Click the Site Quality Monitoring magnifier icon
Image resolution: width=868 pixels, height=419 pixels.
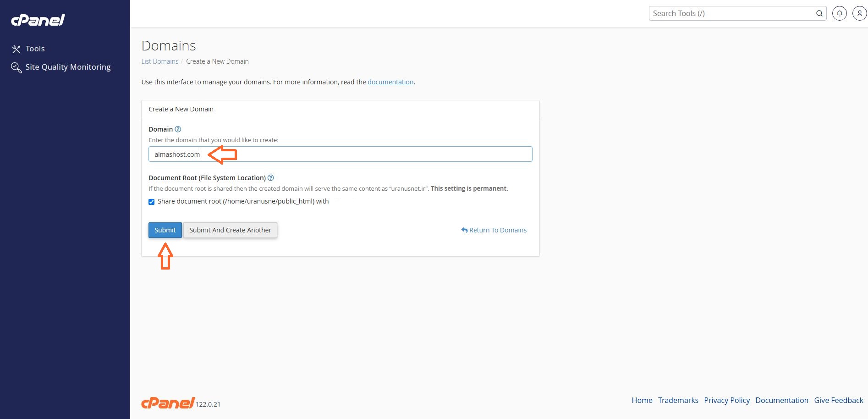click(x=16, y=67)
